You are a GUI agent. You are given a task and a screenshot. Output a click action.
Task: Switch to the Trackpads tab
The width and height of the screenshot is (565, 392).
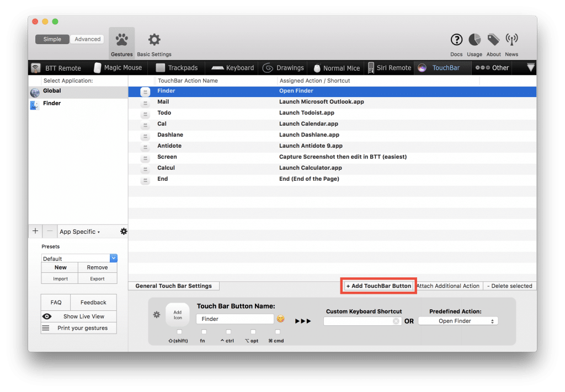(177, 68)
